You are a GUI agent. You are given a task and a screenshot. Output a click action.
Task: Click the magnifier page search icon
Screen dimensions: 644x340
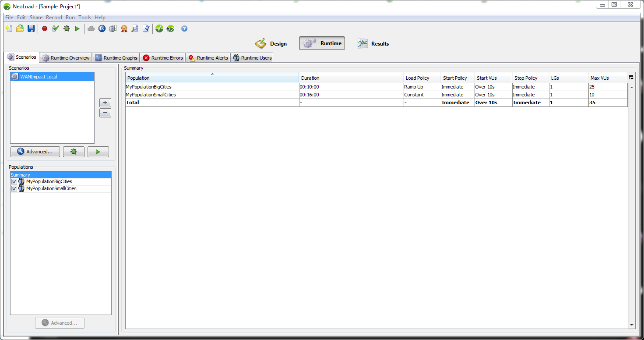point(135,28)
